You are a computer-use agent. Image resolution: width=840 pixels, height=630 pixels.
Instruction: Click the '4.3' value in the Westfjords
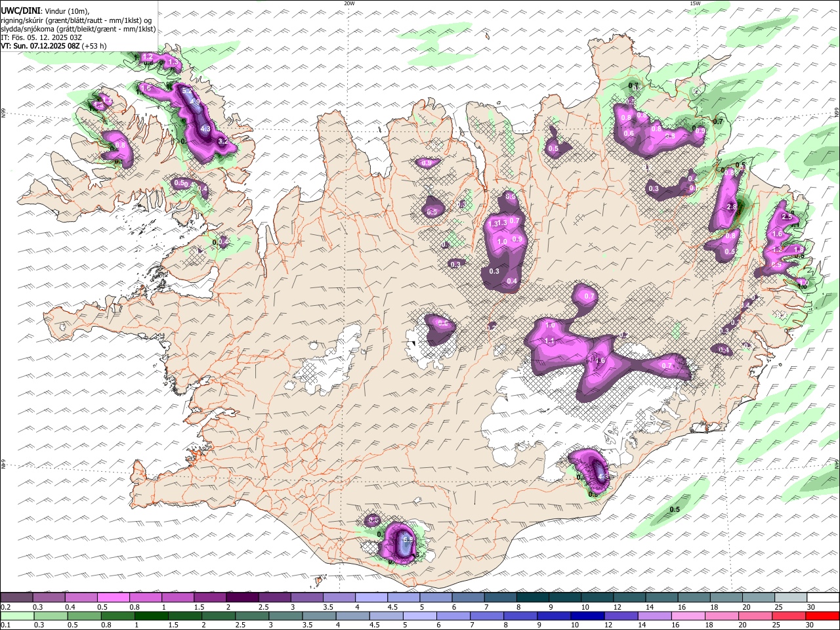[205, 129]
